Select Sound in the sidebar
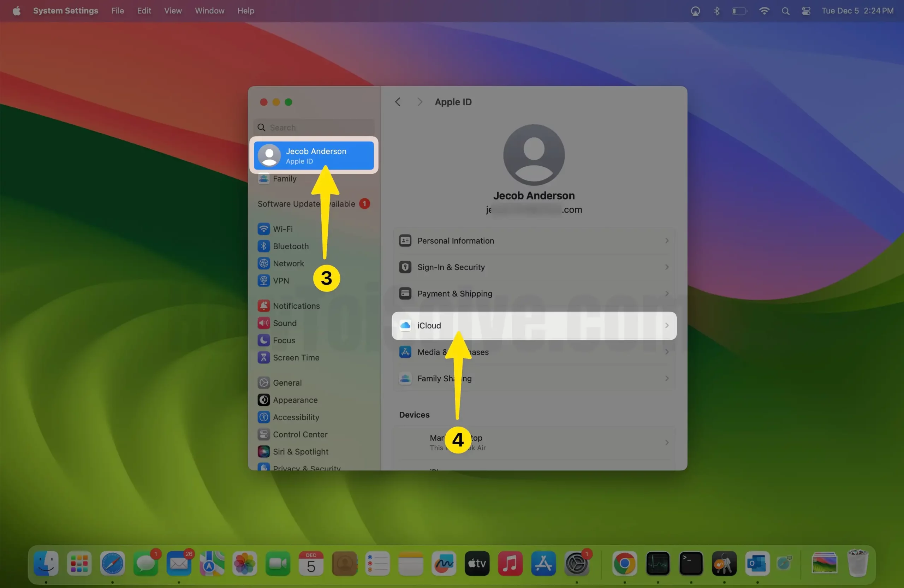 (284, 323)
